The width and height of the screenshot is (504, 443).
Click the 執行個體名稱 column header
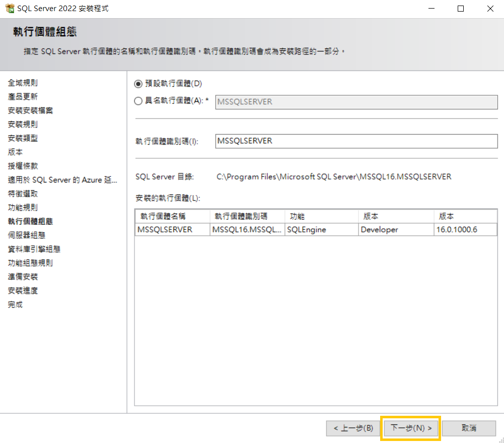click(173, 217)
